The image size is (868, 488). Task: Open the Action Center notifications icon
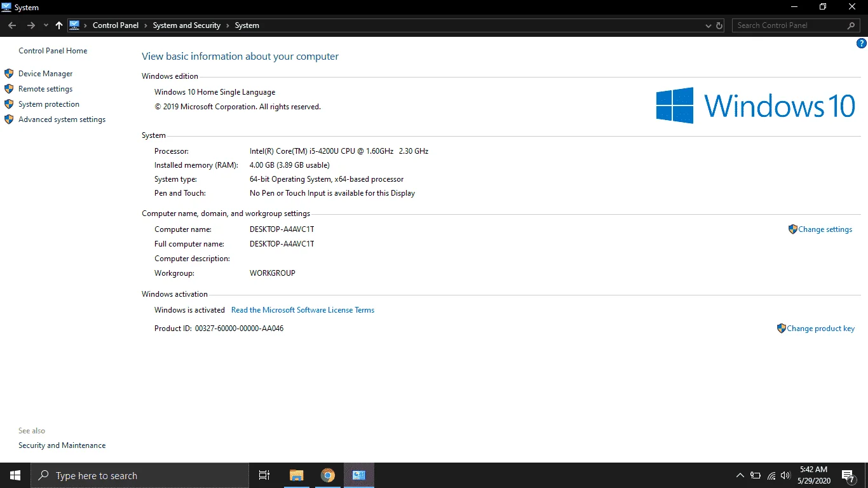(848, 475)
